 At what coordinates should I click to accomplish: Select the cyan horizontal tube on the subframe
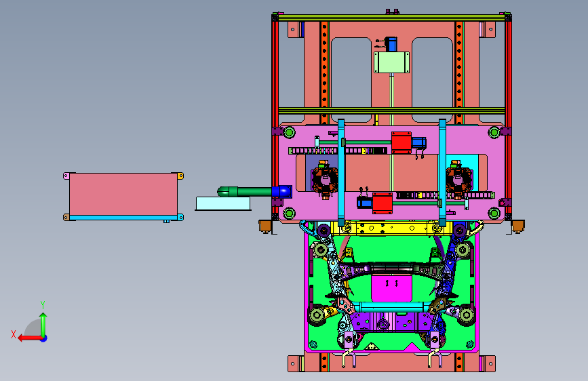tap(391, 307)
